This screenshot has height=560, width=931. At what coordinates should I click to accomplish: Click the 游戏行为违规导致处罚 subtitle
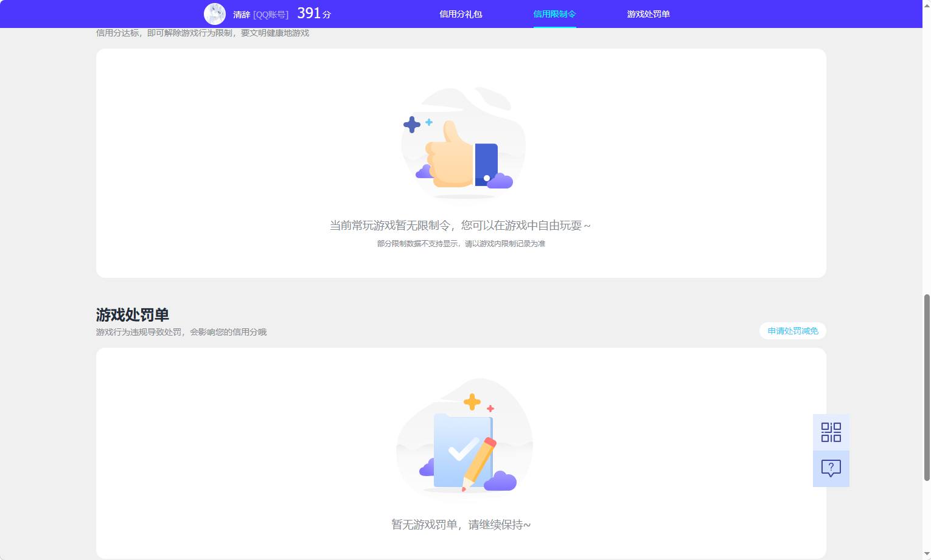pos(181,332)
